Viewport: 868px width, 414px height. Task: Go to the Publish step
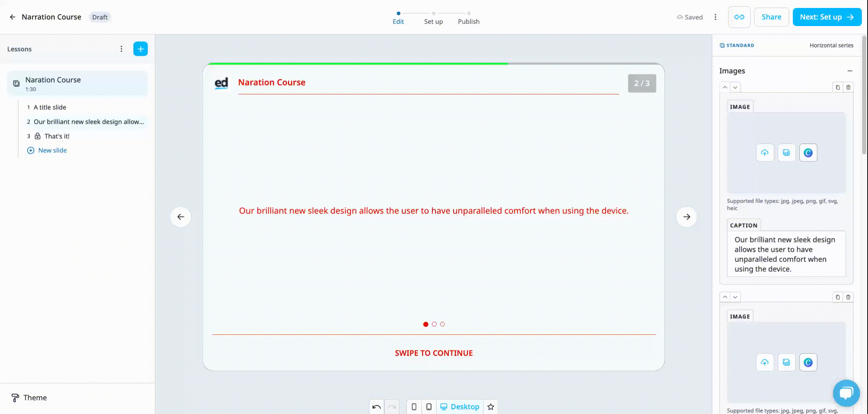pyautogui.click(x=469, y=18)
